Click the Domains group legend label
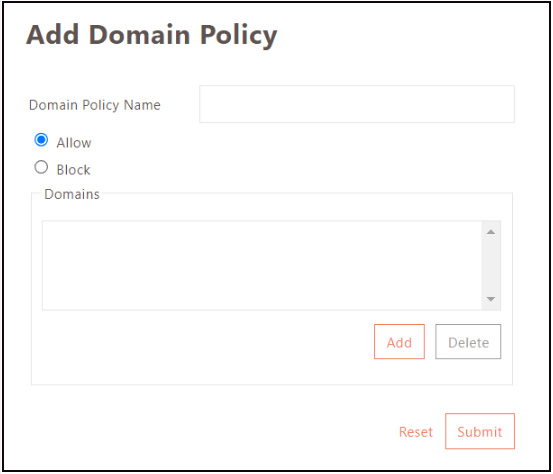 tap(72, 194)
